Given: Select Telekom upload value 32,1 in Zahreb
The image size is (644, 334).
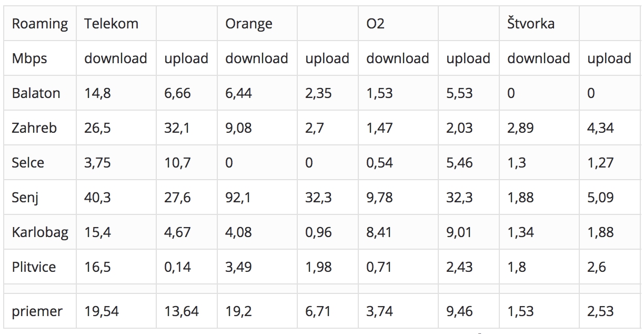Looking at the screenshot, I should click(x=178, y=128).
